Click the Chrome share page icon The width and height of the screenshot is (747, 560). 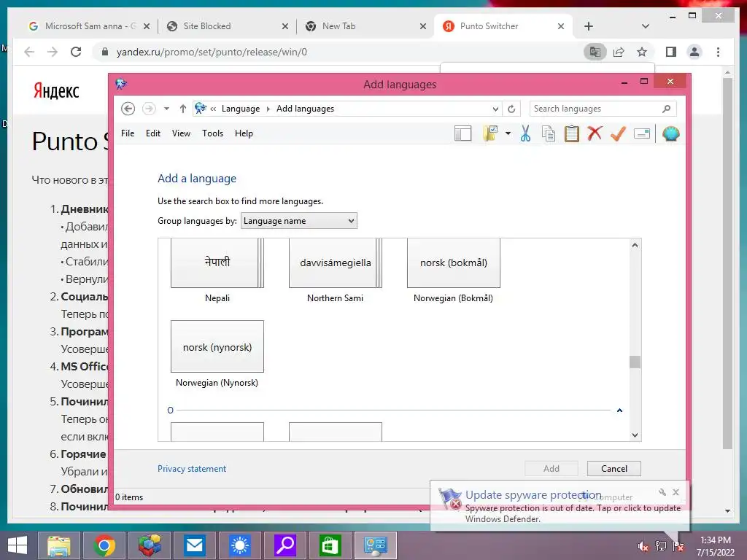tap(619, 52)
